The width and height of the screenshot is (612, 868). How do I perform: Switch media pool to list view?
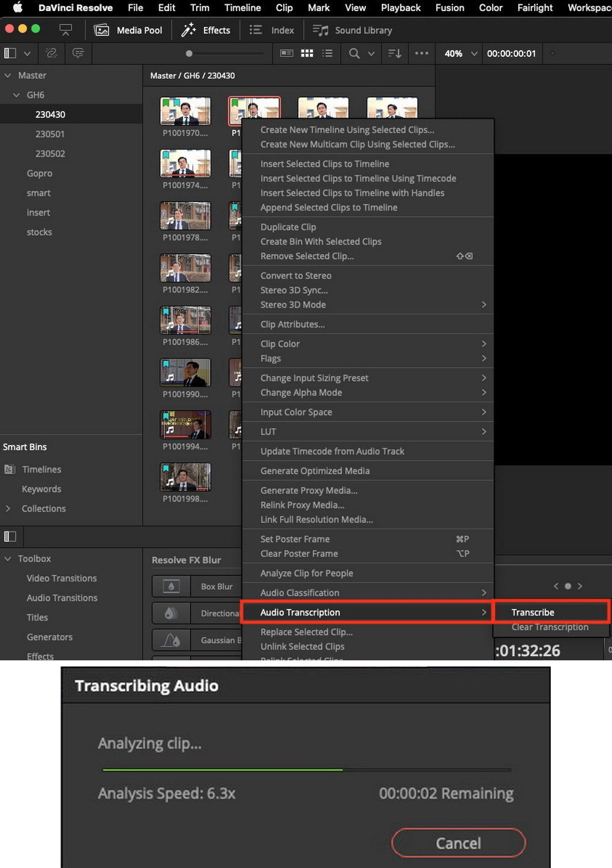(x=328, y=53)
